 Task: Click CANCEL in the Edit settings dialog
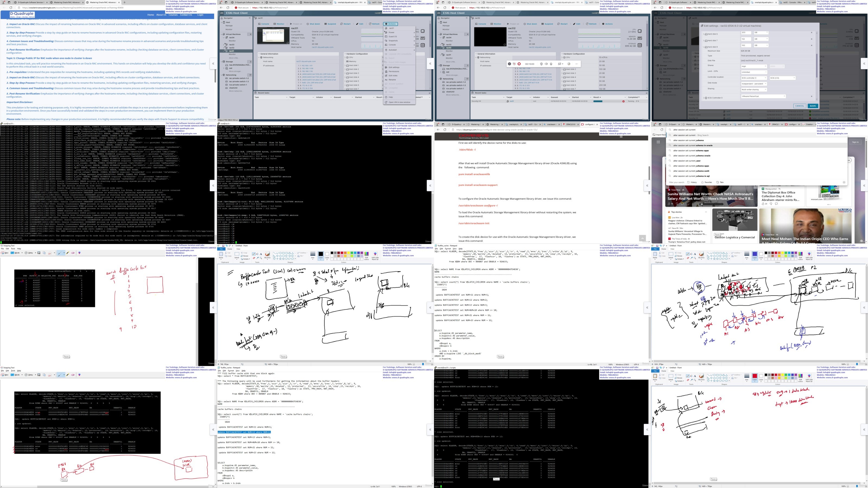coord(800,106)
